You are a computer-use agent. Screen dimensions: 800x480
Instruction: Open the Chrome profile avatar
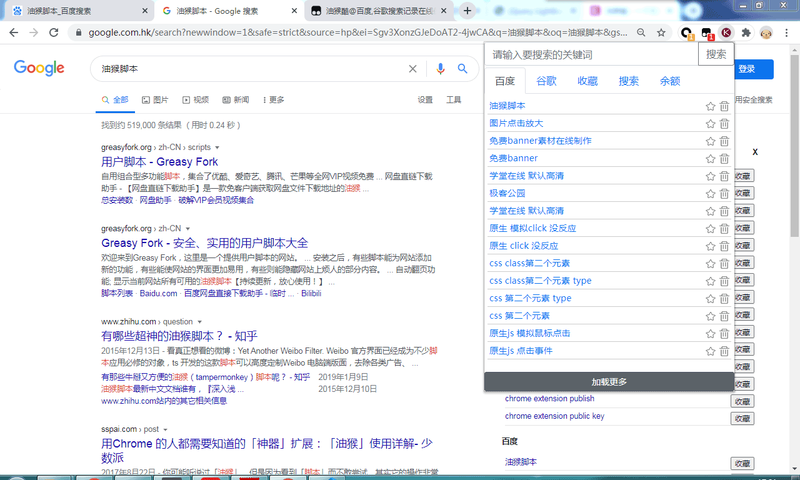click(766, 33)
